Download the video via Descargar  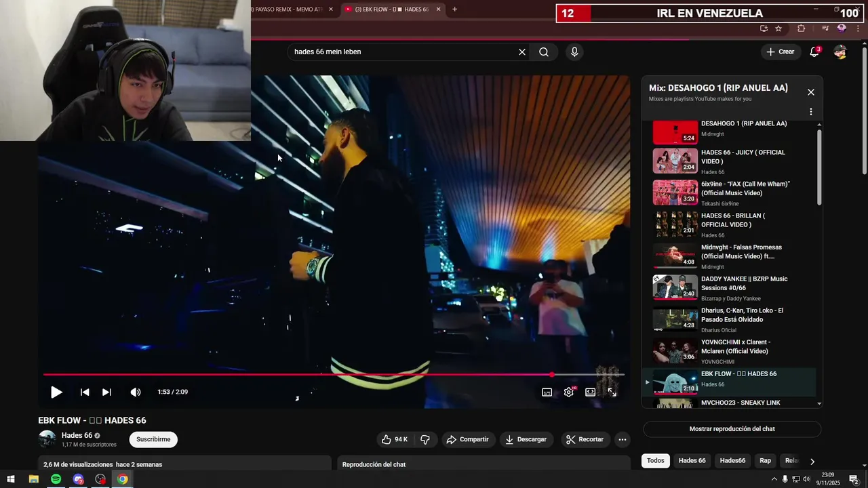tap(526, 439)
